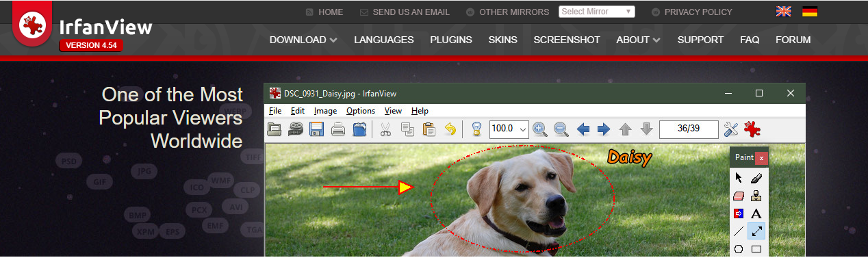Click the Print icon in toolbar

click(338, 129)
